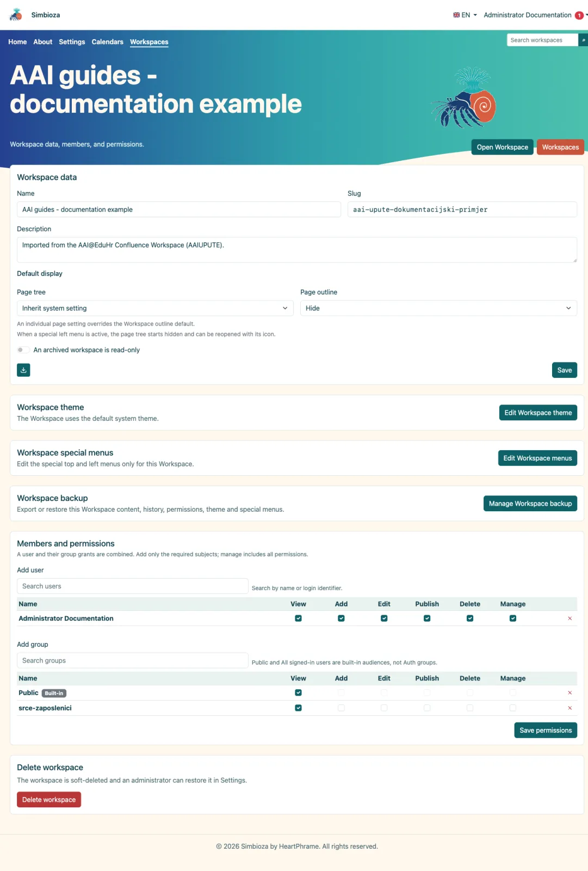Click the Simbioza brand name link

[x=46, y=15]
